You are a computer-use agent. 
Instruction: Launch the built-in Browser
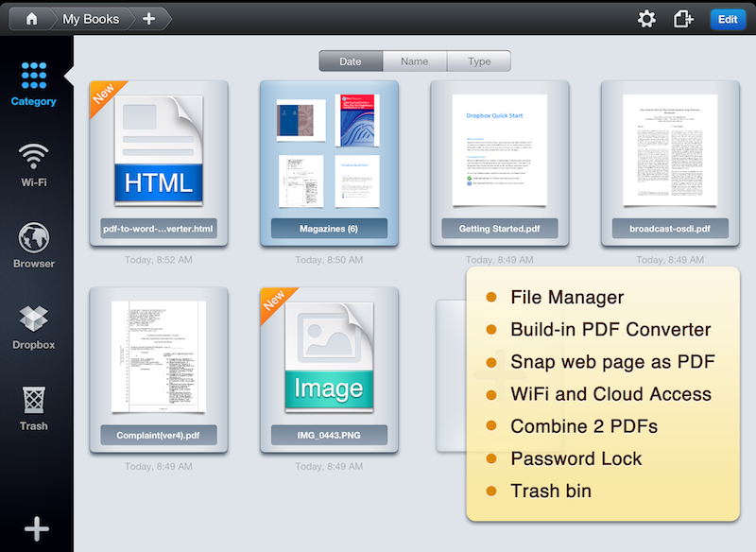(x=34, y=246)
